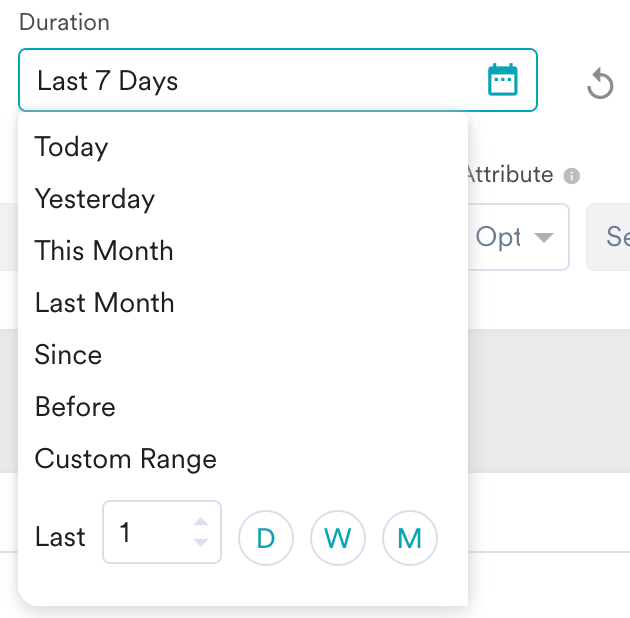630x618 pixels.
Task: Decrement the Last value with down arrow
Action: 200,542
